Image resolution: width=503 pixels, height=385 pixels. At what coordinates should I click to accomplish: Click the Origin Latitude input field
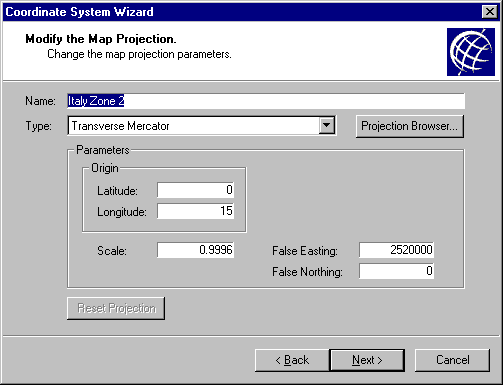pos(196,190)
